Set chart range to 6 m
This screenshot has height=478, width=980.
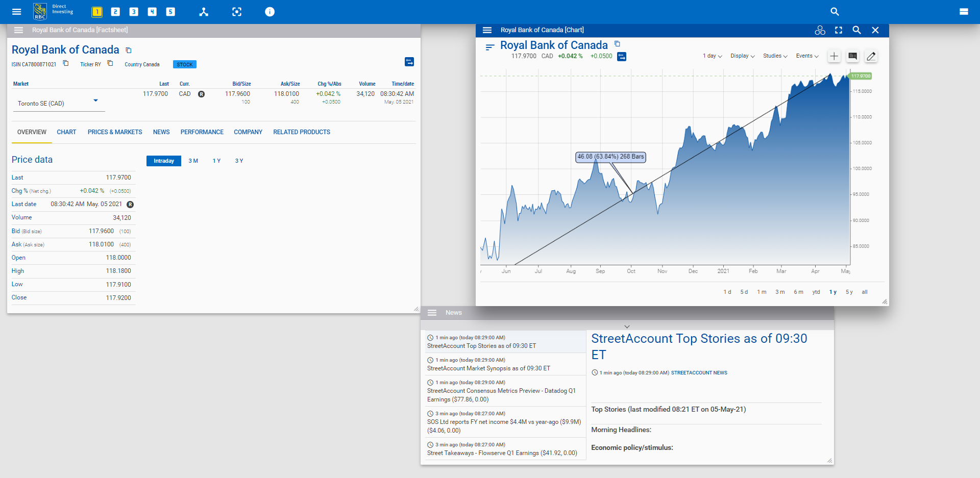799,292
